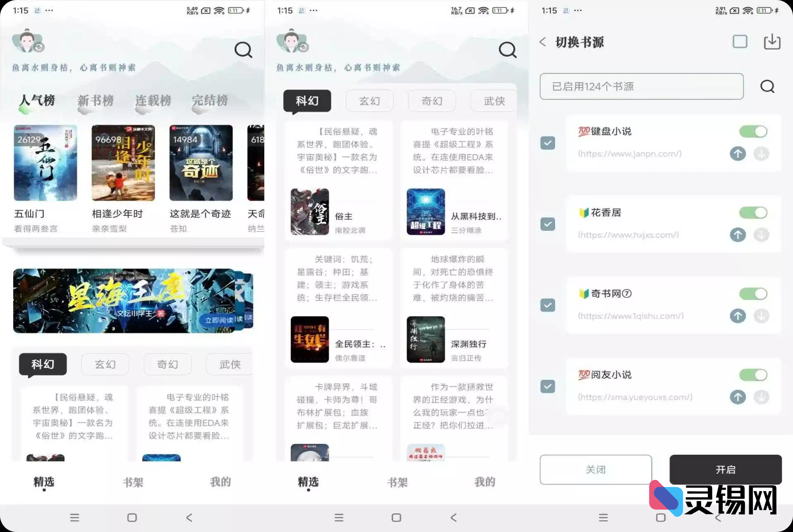Turn off the 奇书网 source switch

[x=753, y=294]
